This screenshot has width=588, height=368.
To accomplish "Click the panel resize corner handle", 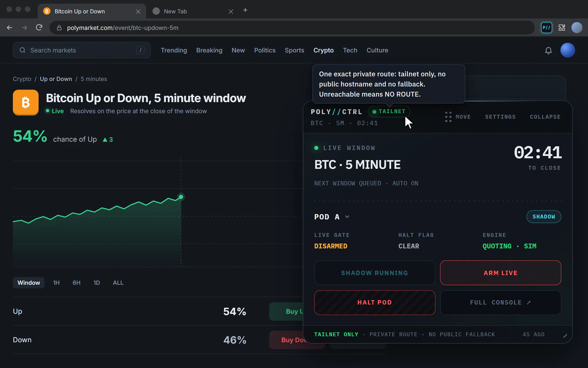I will click(x=565, y=336).
